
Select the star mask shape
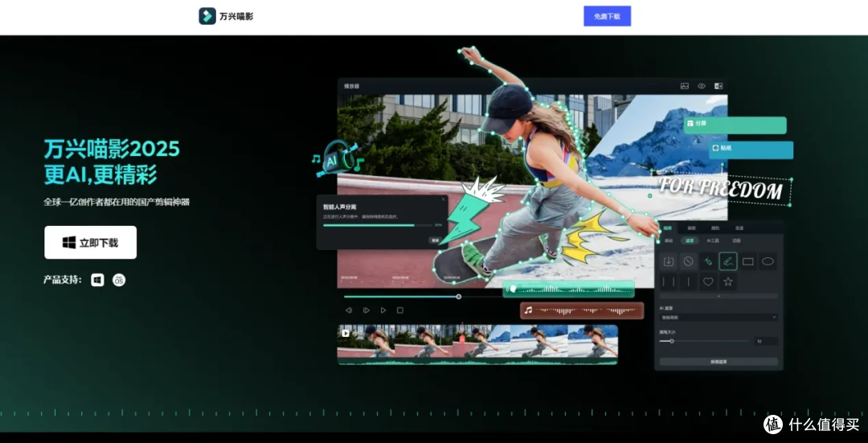pos(728,282)
